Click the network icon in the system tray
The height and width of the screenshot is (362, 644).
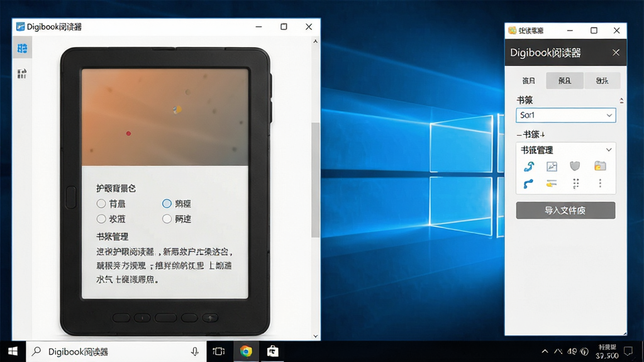click(558, 351)
